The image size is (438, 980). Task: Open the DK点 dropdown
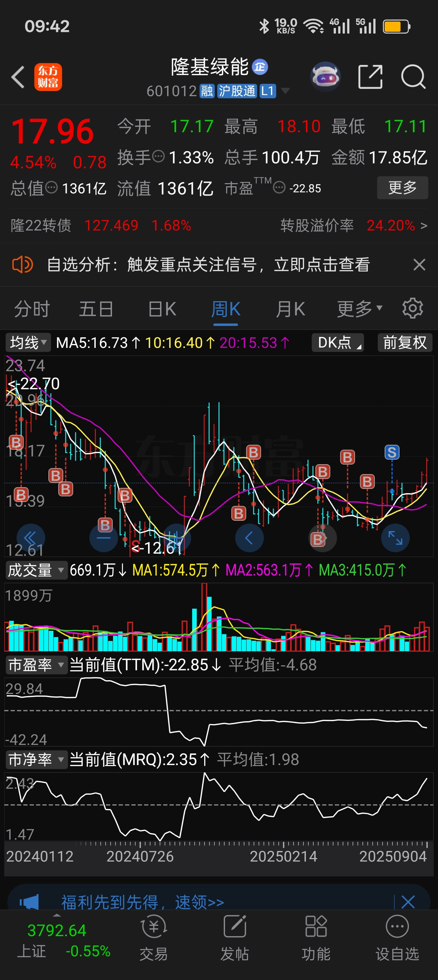click(x=338, y=343)
